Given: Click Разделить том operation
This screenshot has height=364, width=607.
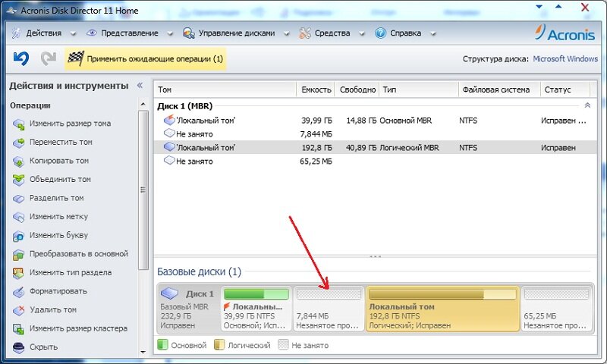Looking at the screenshot, I should coord(56,198).
